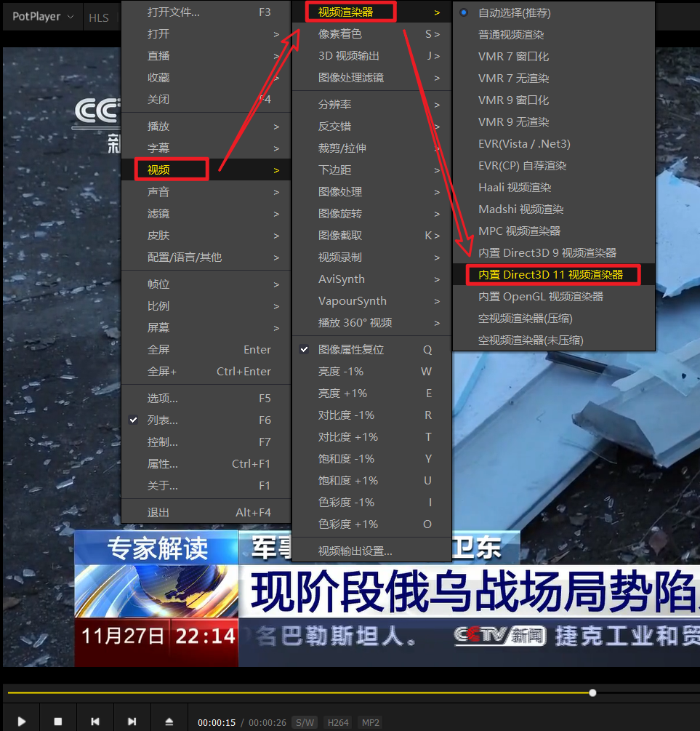
Task: Skip to the next item
Action: (132, 721)
